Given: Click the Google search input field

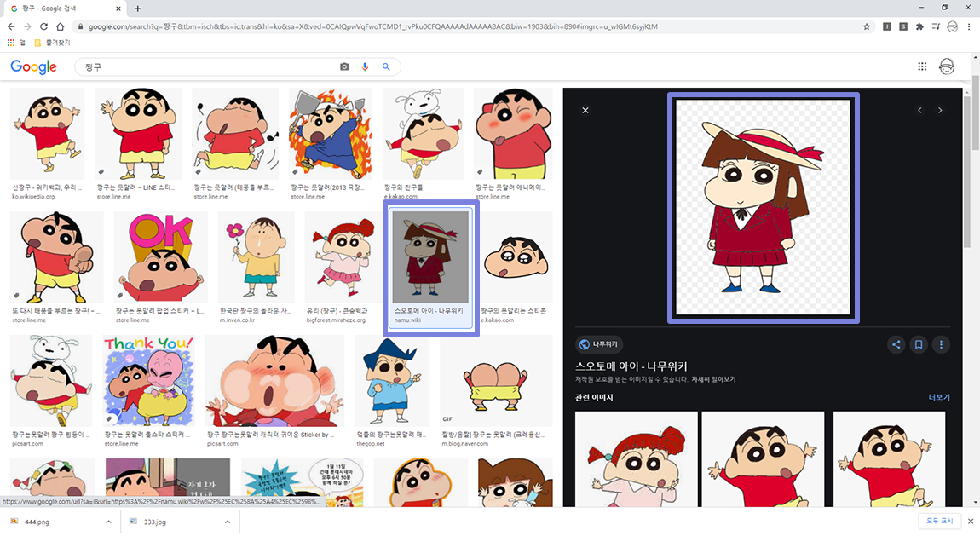Looking at the screenshot, I should pos(210,66).
